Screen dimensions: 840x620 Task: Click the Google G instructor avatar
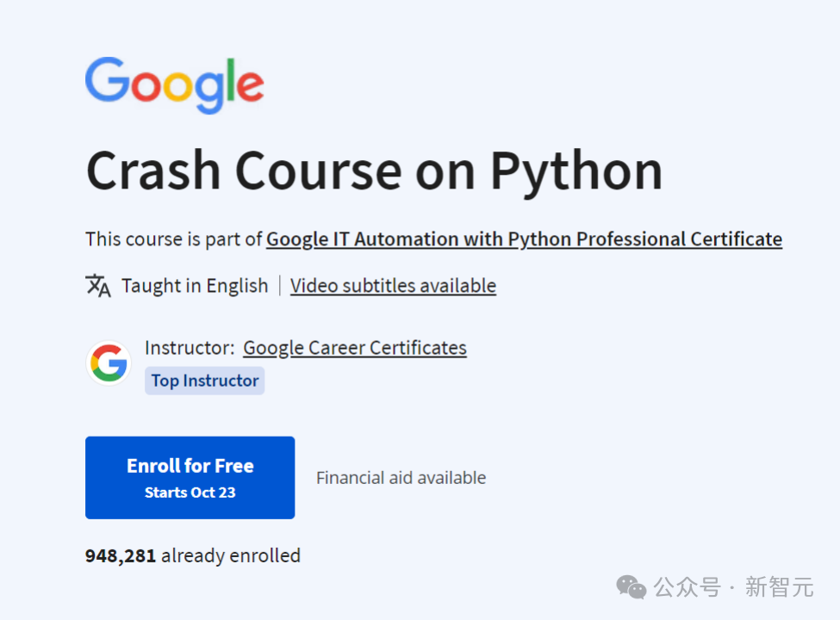pos(109,363)
